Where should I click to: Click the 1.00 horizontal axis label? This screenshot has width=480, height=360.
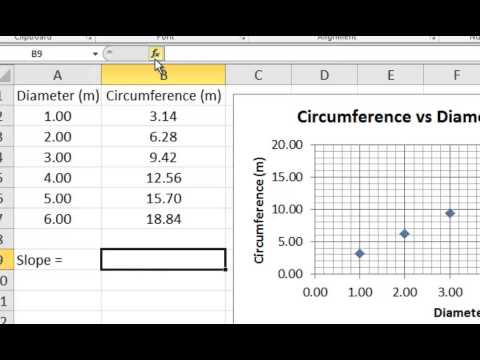(x=360, y=292)
